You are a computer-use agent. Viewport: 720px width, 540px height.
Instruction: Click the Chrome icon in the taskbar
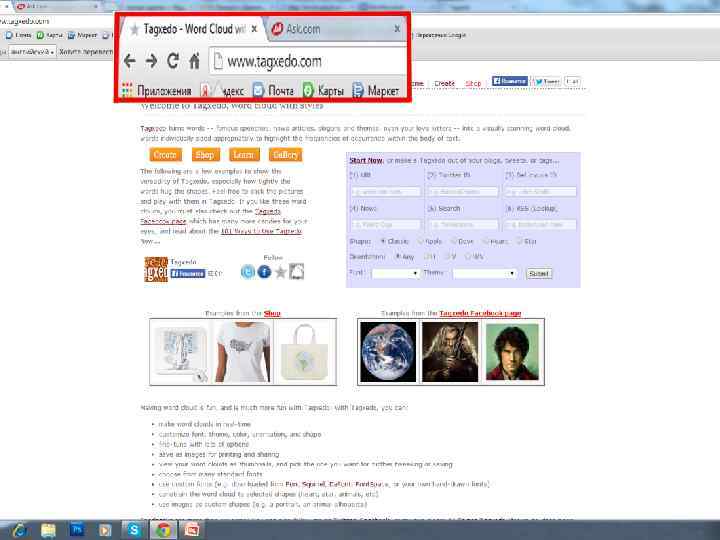pos(163,530)
